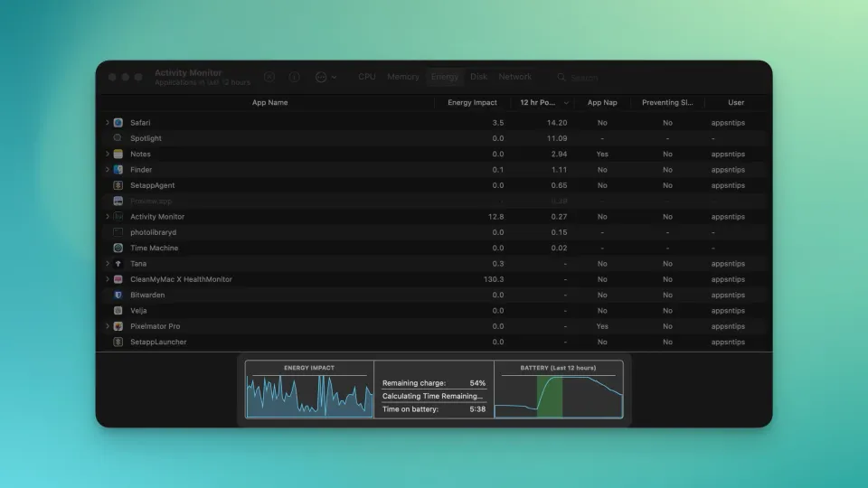Click the stop process icon in toolbar
This screenshot has height=488, width=868.
coord(269,78)
